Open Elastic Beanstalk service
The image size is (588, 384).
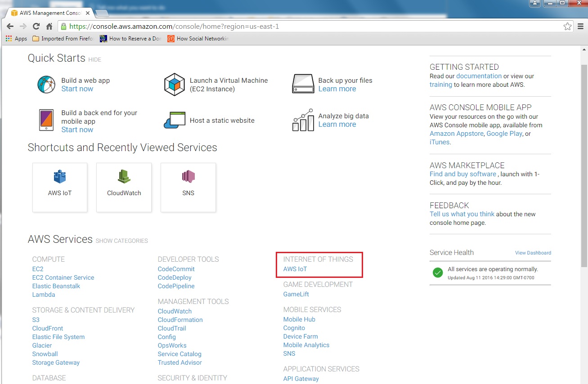point(56,286)
